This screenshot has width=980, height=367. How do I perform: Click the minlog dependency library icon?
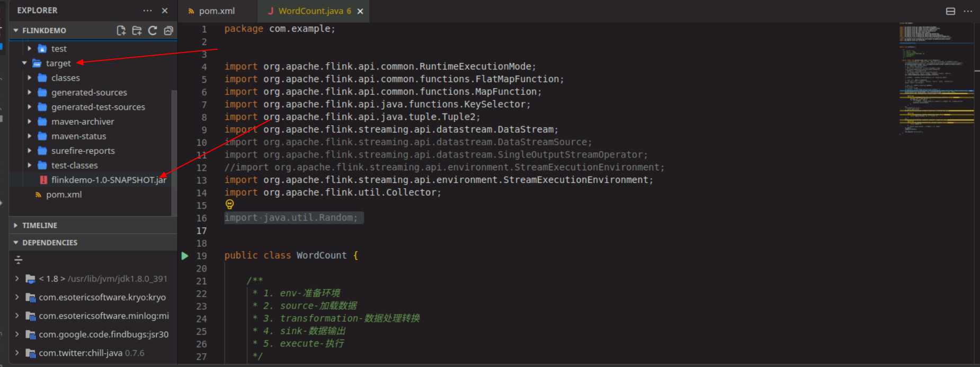click(31, 316)
